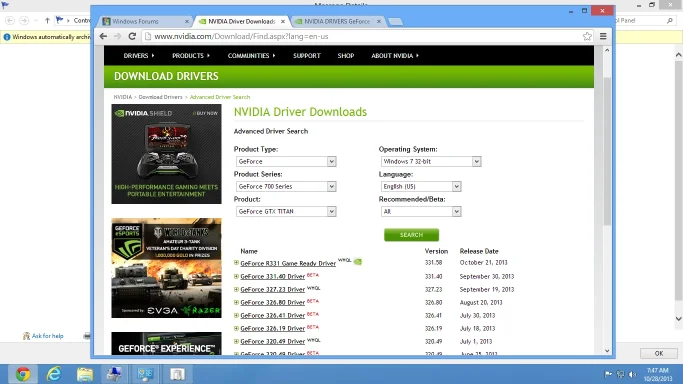Open the Recommended/Beta dropdown
The width and height of the screenshot is (683, 384).
click(x=421, y=212)
